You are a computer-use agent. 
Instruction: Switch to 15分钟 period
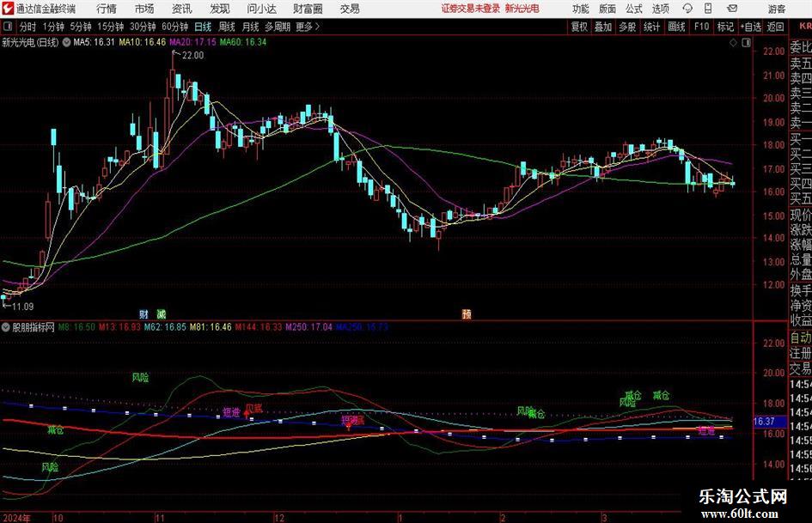click(111, 27)
